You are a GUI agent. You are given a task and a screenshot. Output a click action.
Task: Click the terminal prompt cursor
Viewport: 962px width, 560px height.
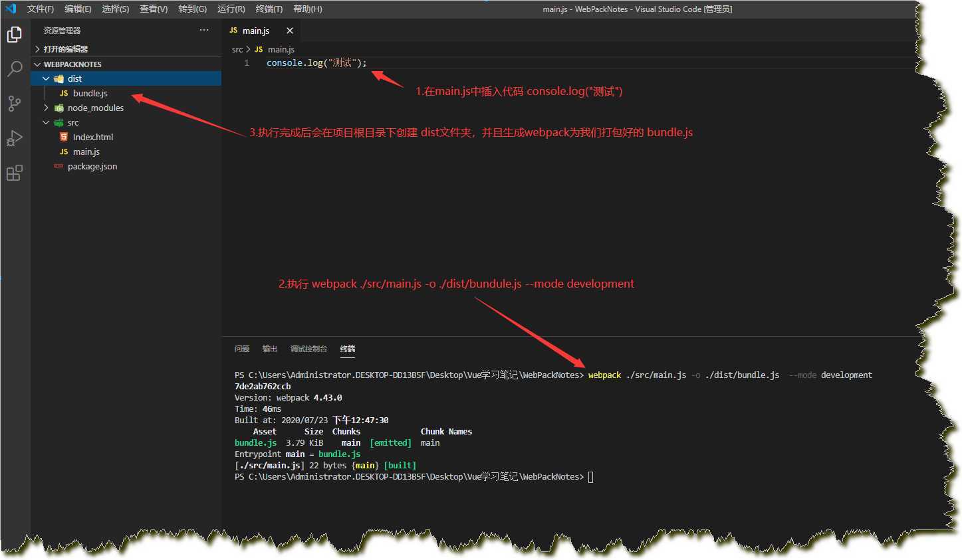click(590, 477)
